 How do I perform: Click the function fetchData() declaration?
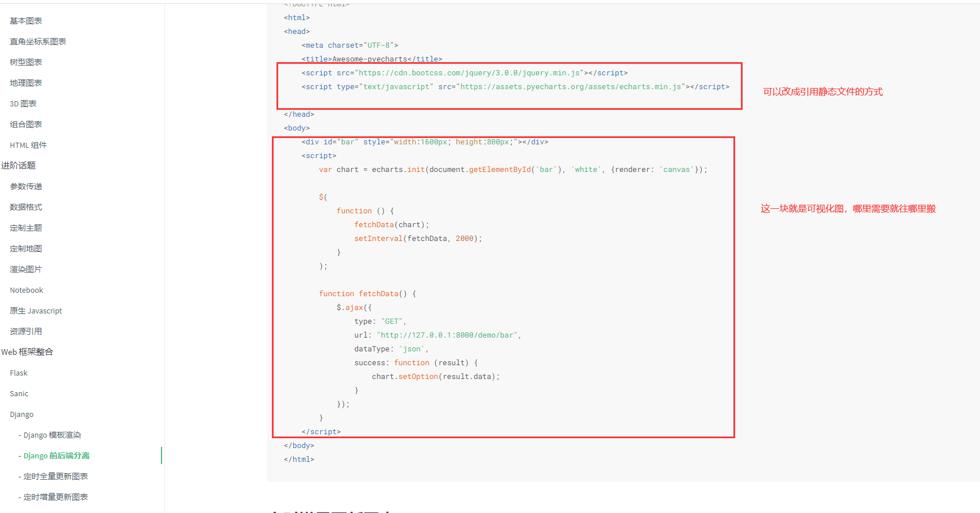coord(367,294)
